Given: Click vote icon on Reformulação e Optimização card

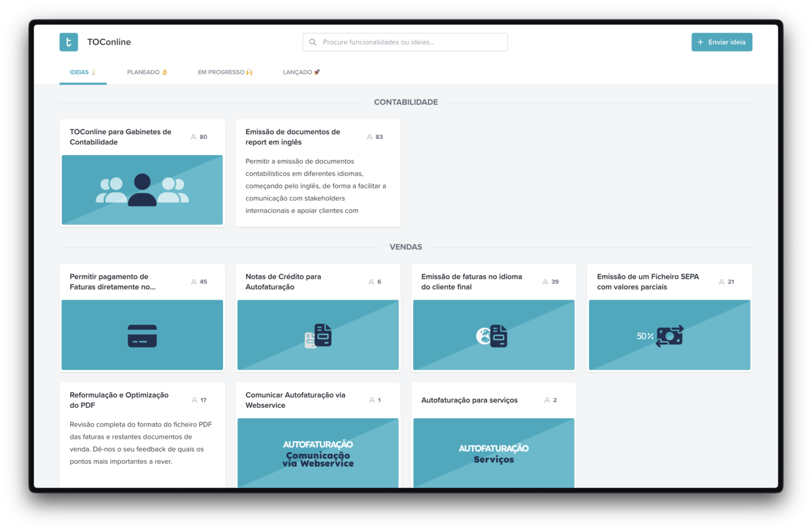Looking at the screenshot, I should coord(194,400).
